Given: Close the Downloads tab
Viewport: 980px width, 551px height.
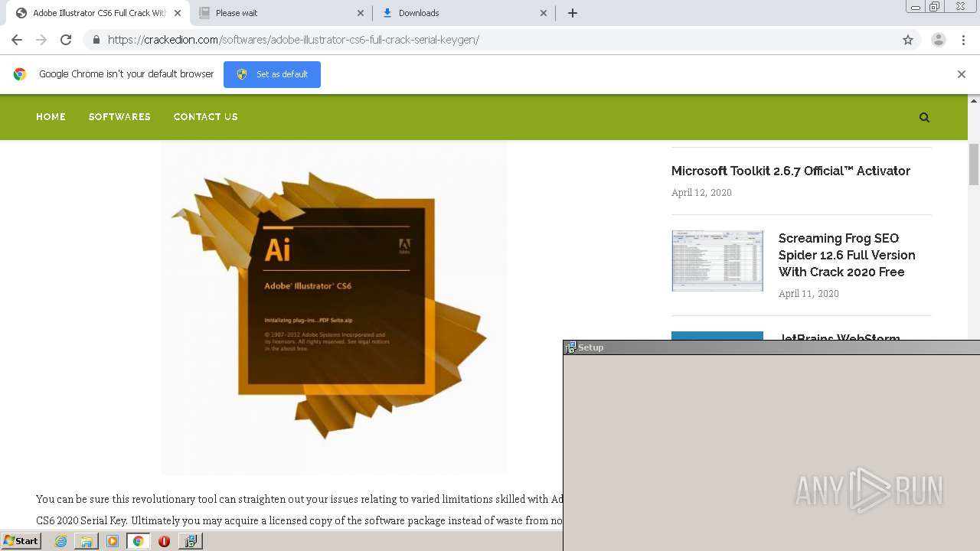Looking at the screenshot, I should click(544, 13).
